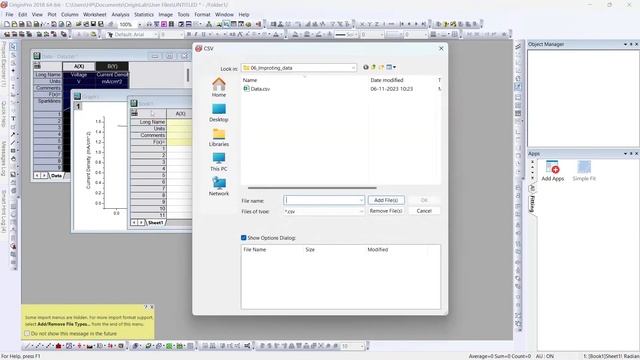Click the Sheet1 tab in Book1
The image size is (640, 360).
pos(156,222)
